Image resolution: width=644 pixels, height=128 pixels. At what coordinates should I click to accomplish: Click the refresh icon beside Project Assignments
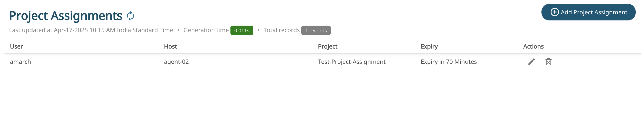coord(130,16)
